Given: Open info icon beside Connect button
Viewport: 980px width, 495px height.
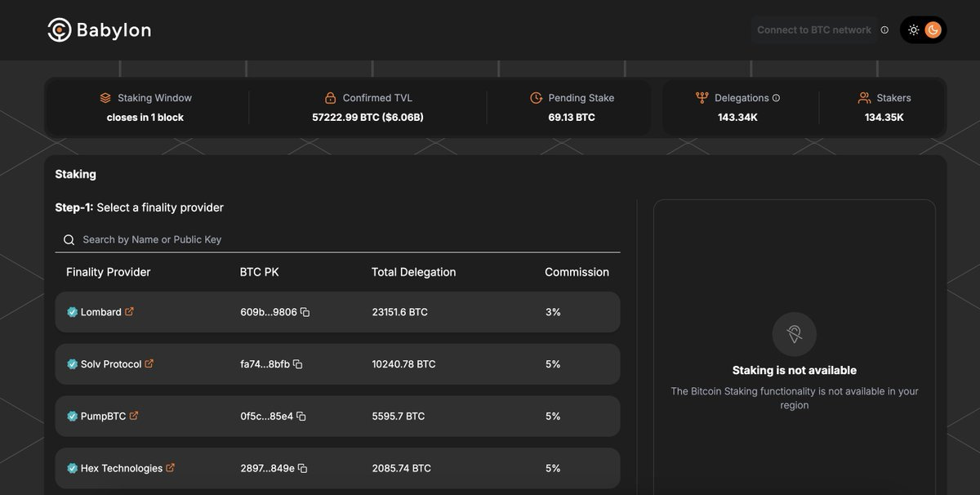Looking at the screenshot, I should pos(884,30).
